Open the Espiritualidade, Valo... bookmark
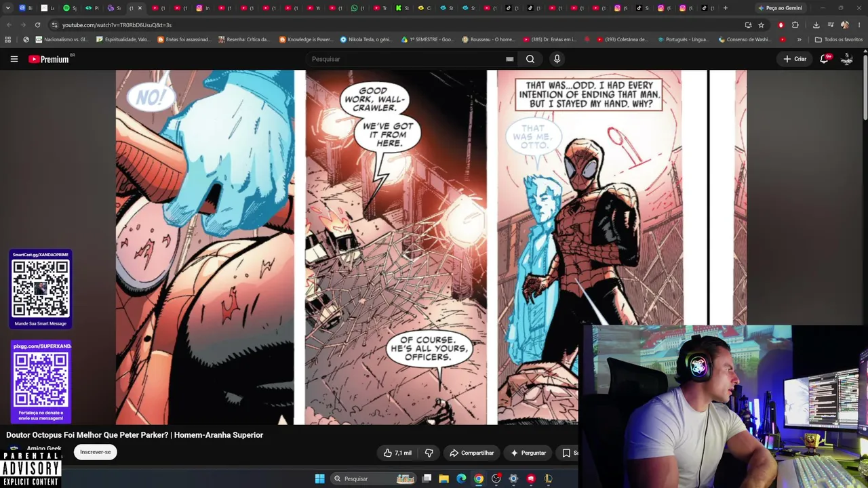 click(x=123, y=39)
